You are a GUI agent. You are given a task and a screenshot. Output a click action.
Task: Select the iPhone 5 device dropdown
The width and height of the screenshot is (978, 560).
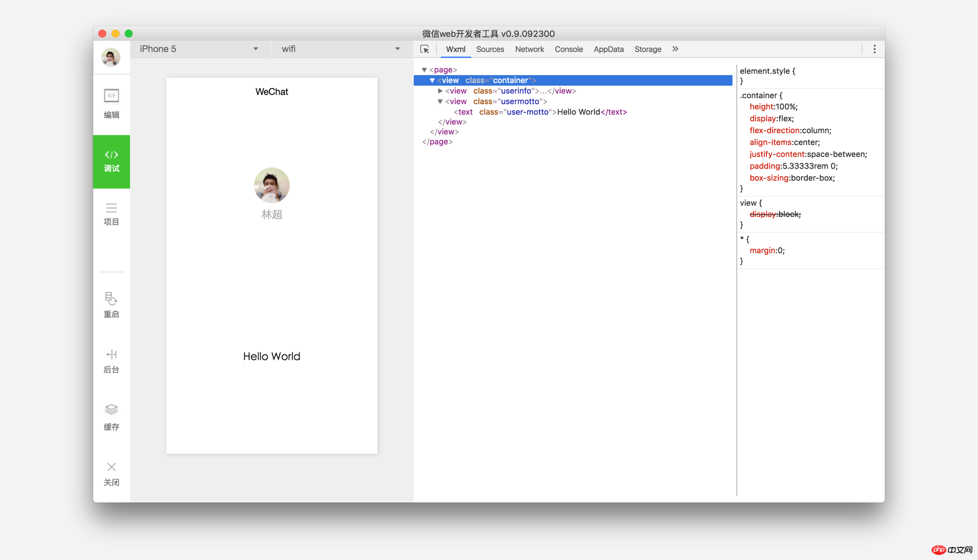(x=198, y=49)
